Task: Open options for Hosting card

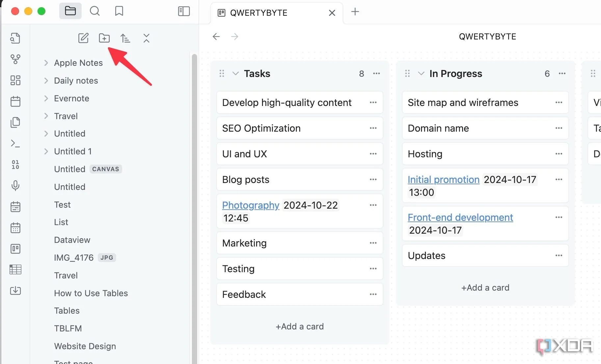Action: coord(559,154)
